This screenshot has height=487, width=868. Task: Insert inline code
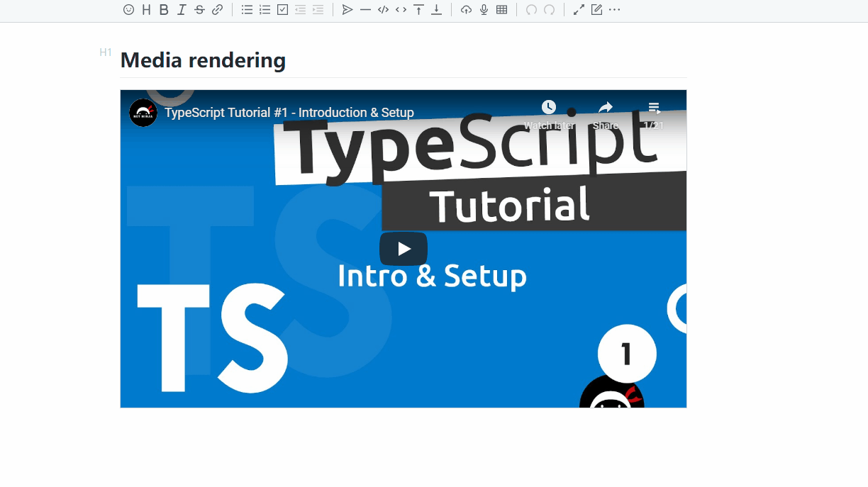(401, 10)
